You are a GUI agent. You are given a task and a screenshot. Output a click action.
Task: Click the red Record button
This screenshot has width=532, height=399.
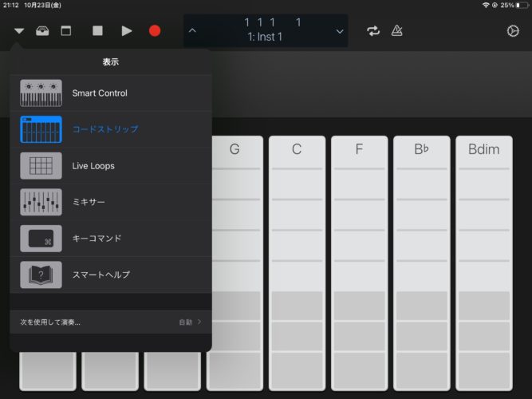click(155, 31)
